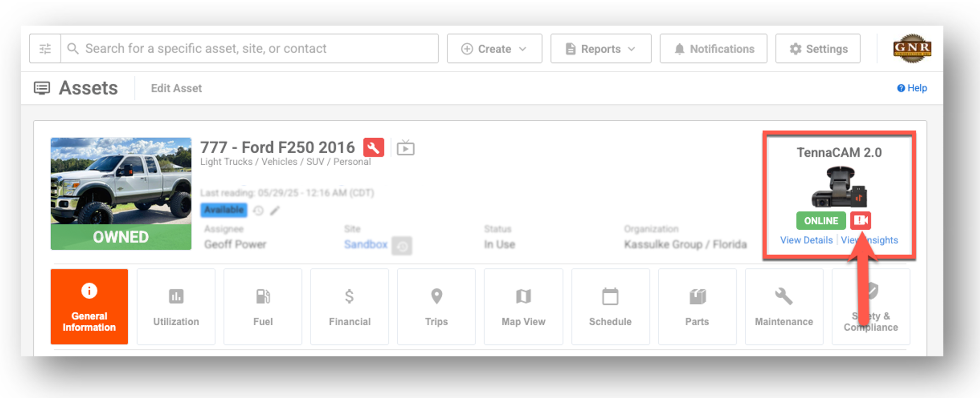Open View Insights link
Screen dimensions: 980x398
pyautogui.click(x=869, y=240)
